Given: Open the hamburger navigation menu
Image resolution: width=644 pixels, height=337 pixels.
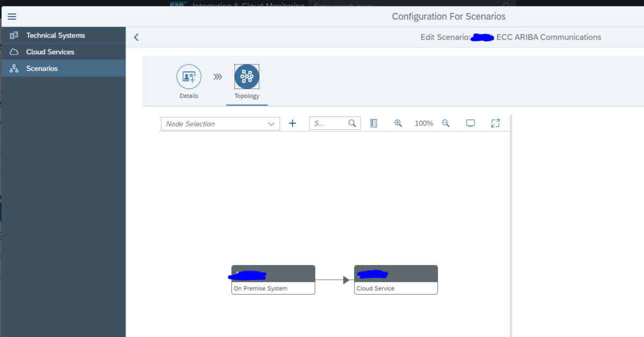Looking at the screenshot, I should coord(11,16).
